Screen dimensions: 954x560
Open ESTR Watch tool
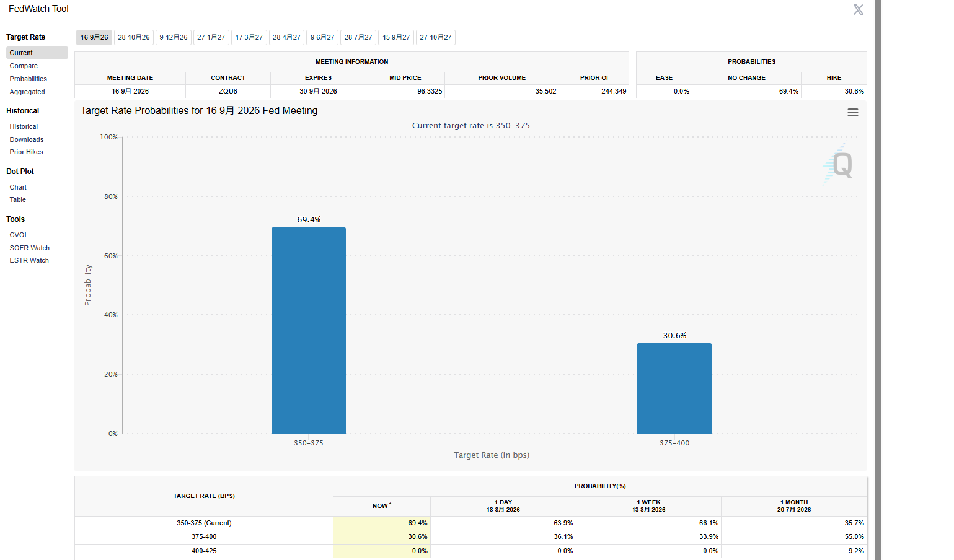pos(29,260)
